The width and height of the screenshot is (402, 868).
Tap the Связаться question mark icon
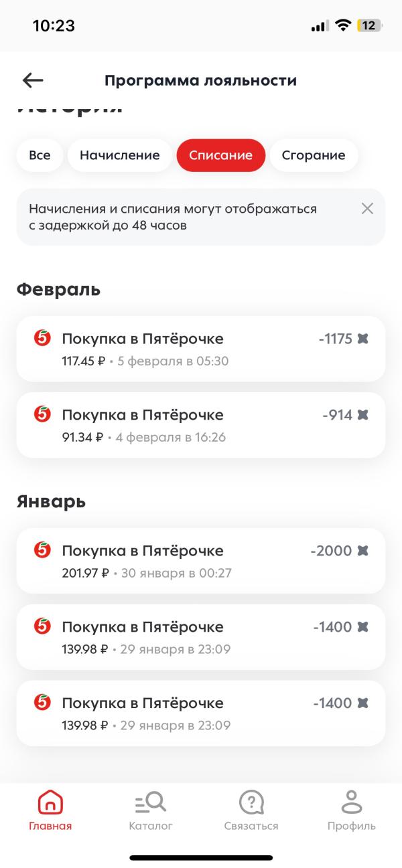point(251,801)
